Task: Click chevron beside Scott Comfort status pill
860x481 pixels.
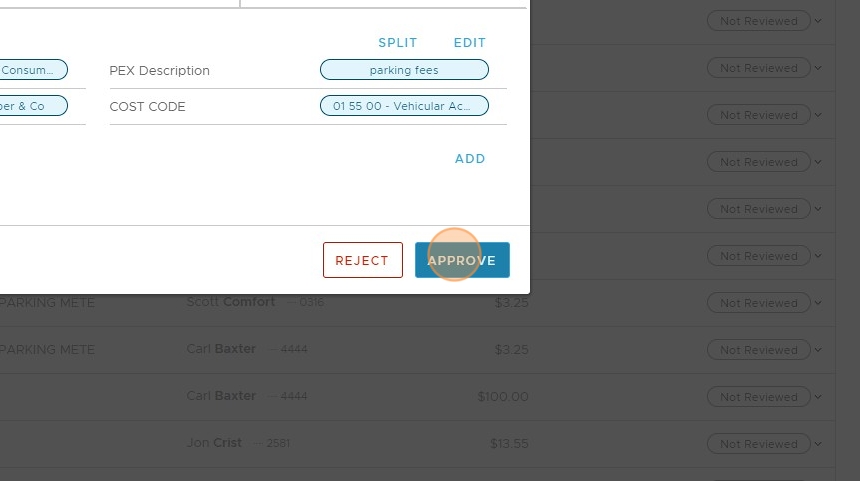Action: [x=818, y=303]
